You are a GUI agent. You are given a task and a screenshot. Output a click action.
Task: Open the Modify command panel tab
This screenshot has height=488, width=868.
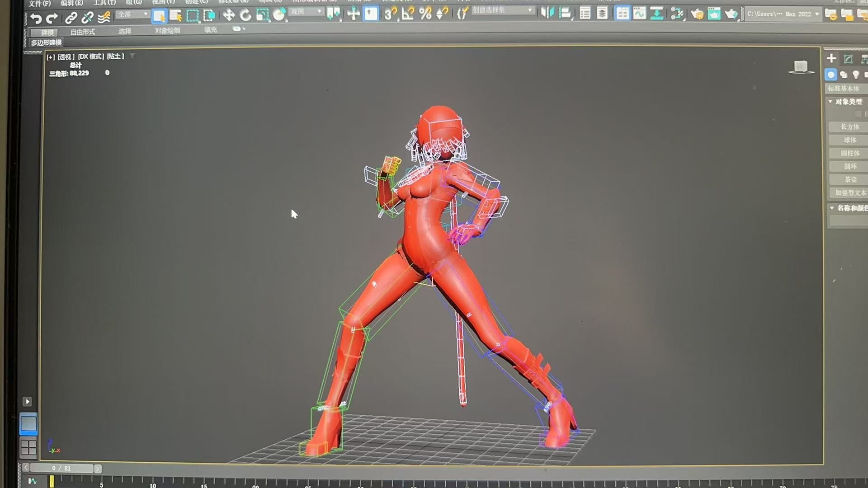click(848, 59)
